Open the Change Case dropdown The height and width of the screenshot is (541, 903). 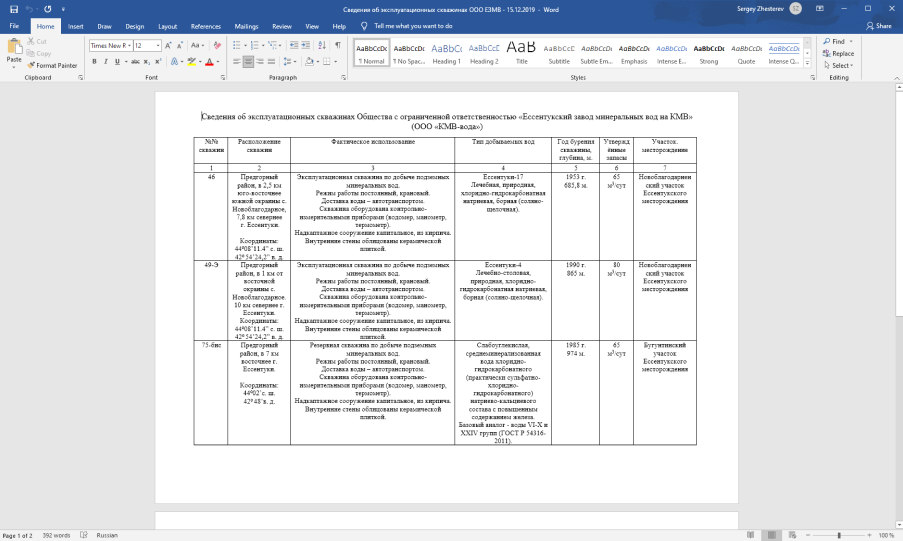[198, 46]
